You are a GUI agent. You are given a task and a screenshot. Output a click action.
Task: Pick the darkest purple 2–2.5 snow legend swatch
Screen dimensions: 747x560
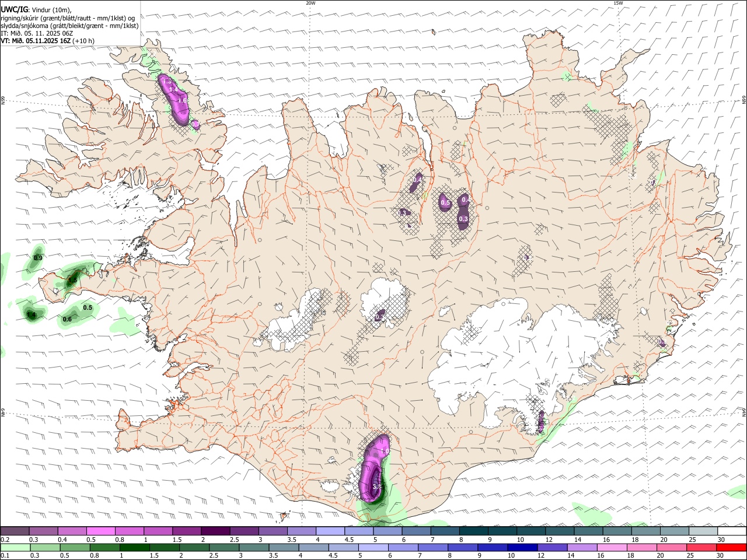point(215,531)
